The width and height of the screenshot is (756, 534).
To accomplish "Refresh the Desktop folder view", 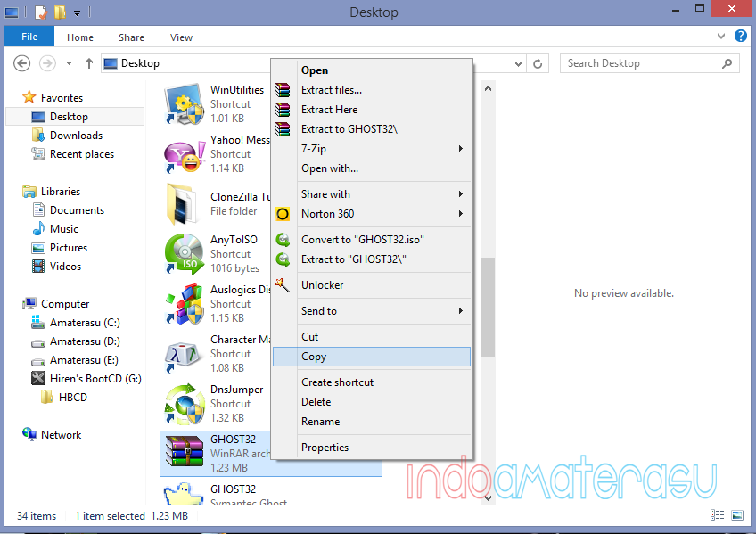I will click(538, 63).
